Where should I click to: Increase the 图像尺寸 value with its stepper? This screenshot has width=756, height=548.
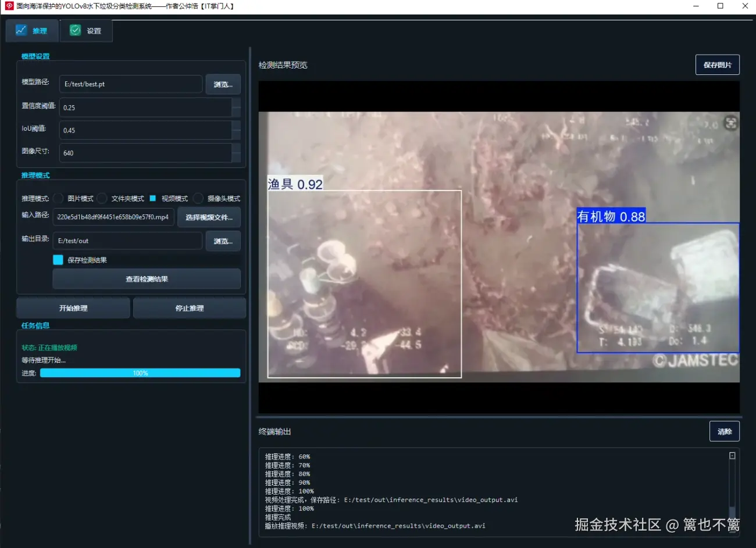click(x=237, y=148)
